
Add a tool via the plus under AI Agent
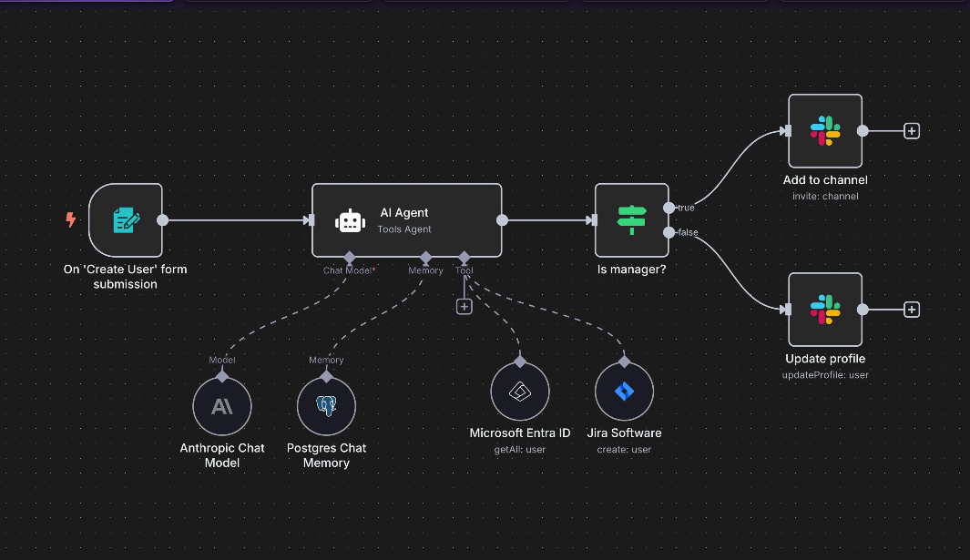[x=465, y=306]
